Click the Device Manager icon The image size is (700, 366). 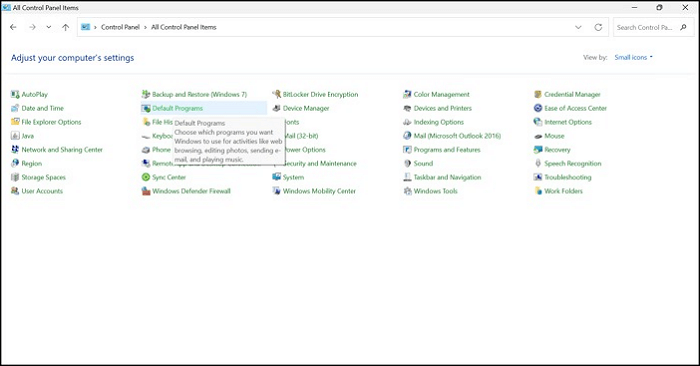[276, 108]
